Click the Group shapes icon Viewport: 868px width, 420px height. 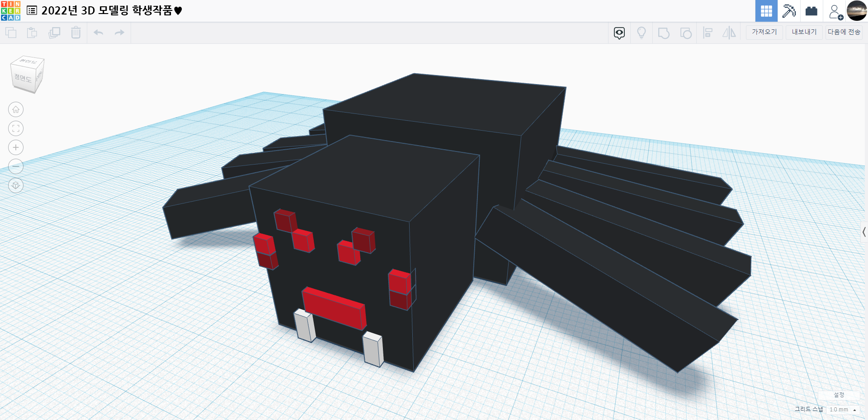pyautogui.click(x=664, y=33)
